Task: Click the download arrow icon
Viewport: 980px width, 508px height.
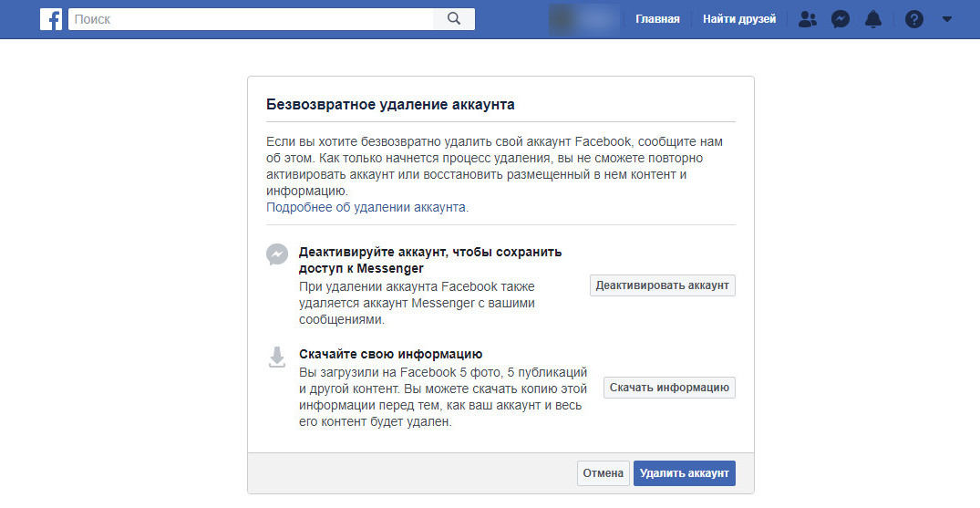Action: point(277,358)
